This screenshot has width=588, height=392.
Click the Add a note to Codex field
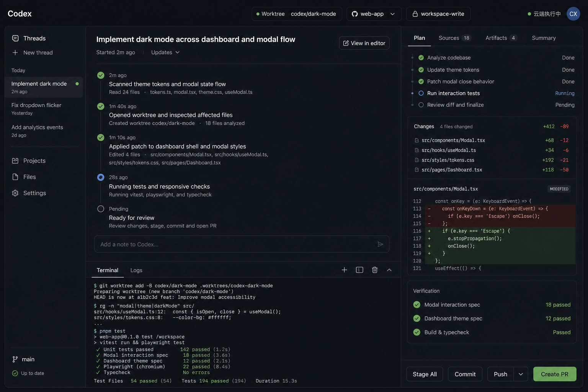(242, 244)
